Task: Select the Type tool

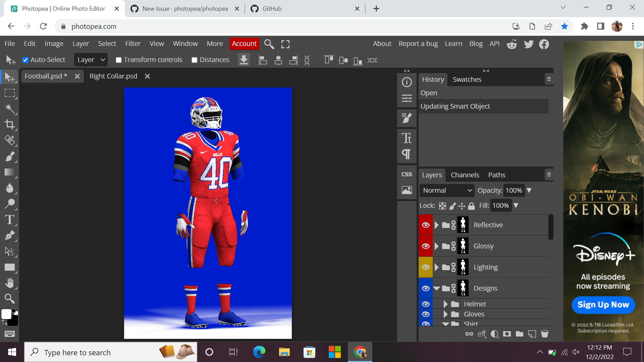Action: (10, 220)
